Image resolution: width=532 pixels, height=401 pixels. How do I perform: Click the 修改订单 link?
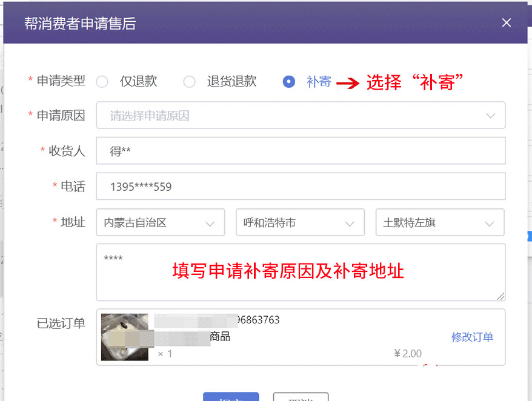[x=472, y=337]
